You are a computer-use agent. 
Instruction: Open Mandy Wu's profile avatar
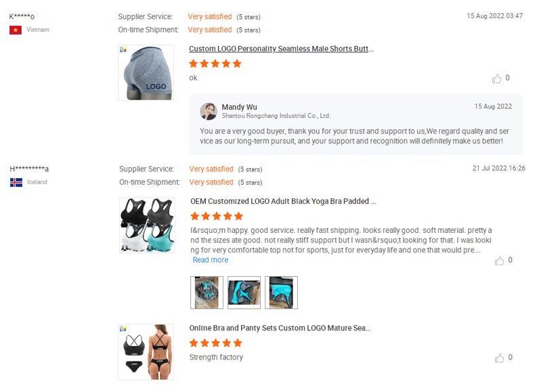click(209, 112)
